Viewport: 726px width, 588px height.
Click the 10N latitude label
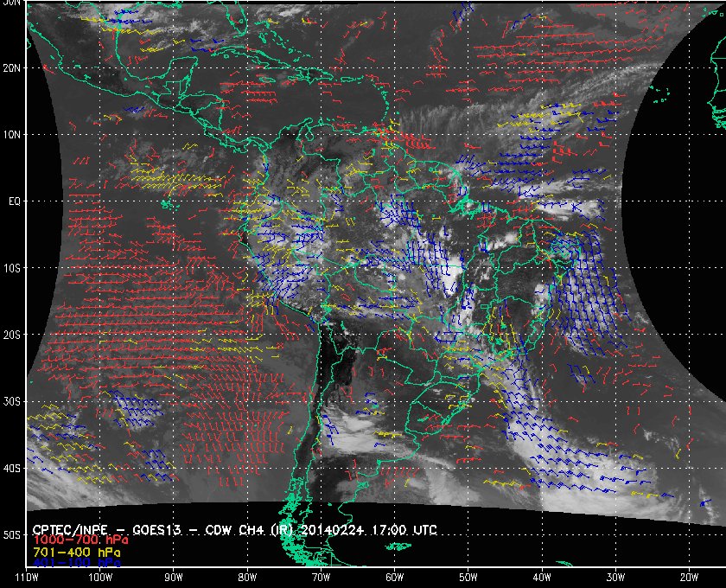[x=11, y=135]
